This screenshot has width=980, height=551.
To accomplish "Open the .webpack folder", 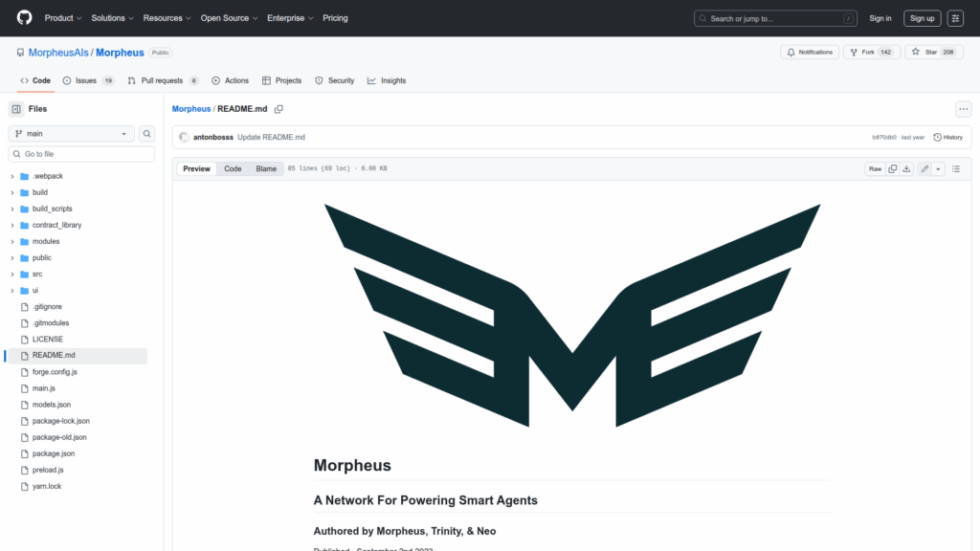I will (x=48, y=176).
